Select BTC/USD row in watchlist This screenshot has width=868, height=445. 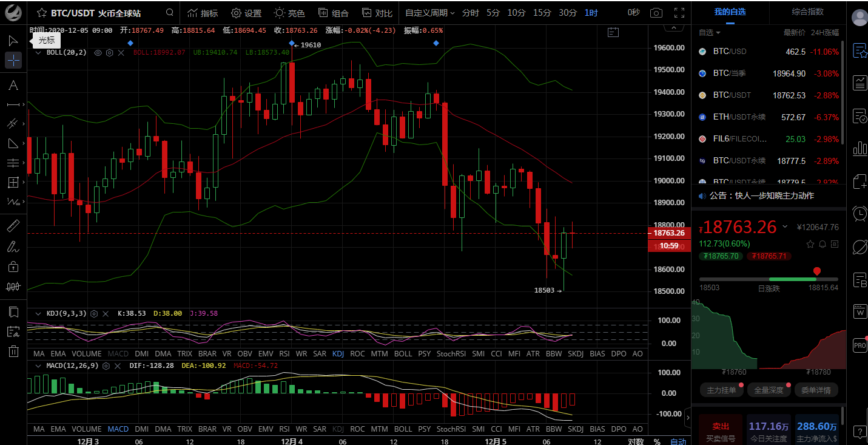coord(769,52)
